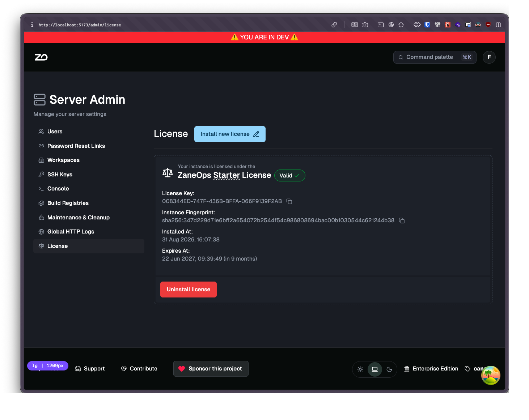Screen dimensions: 529x420
Task: Open the terminal console icon in browser toolbar
Action: pyautogui.click(x=381, y=25)
